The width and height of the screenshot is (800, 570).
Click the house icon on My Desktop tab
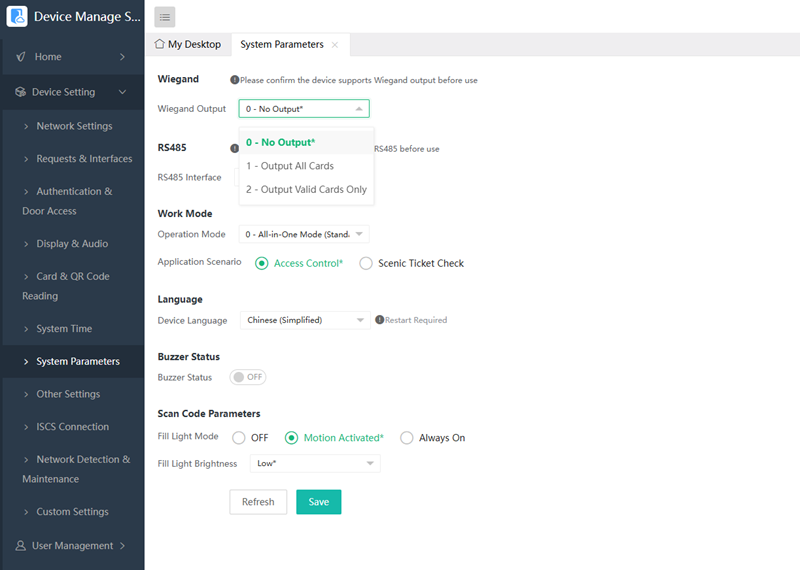[x=160, y=44]
